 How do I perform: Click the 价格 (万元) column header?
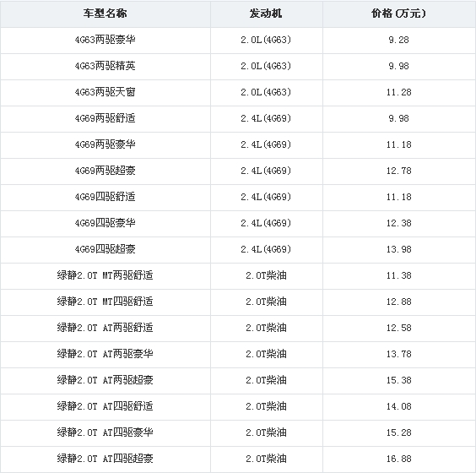point(398,14)
